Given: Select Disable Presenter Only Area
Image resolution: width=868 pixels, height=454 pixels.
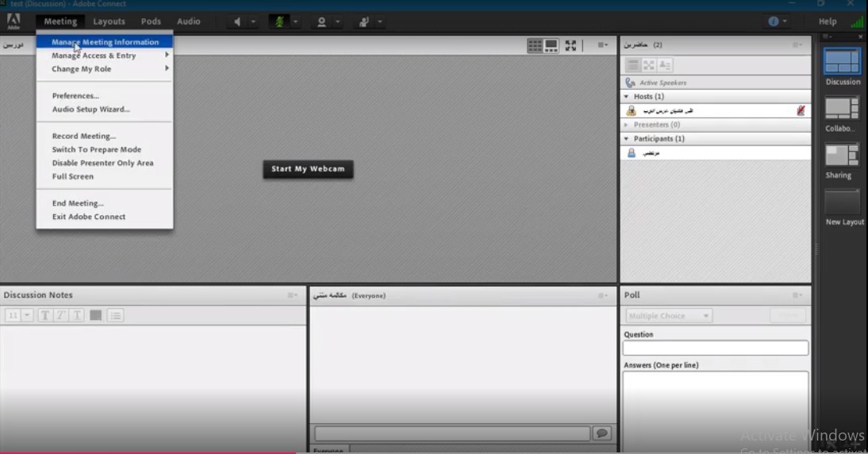Looking at the screenshot, I should pyautogui.click(x=105, y=163).
